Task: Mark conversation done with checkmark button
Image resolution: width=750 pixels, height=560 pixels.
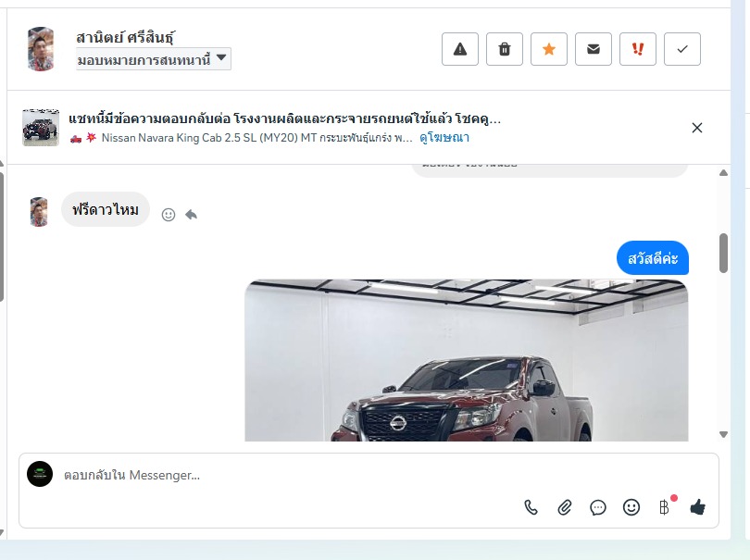Action: [682, 49]
